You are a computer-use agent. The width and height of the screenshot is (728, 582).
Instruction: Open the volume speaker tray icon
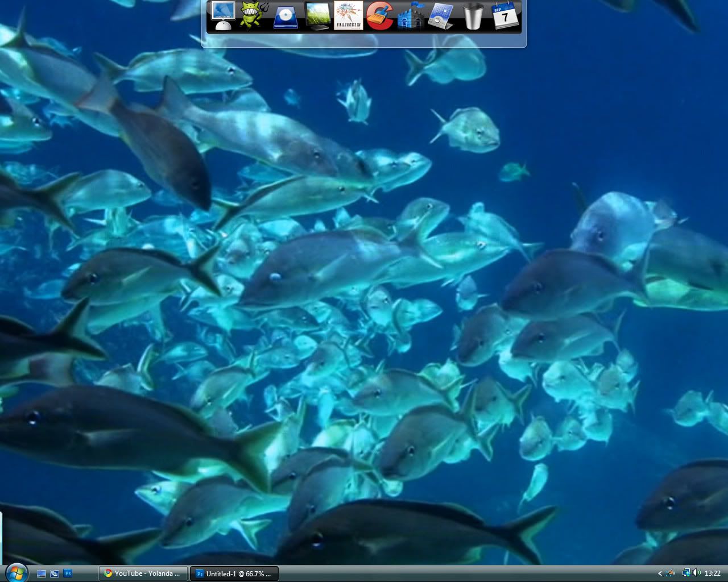pos(697,573)
